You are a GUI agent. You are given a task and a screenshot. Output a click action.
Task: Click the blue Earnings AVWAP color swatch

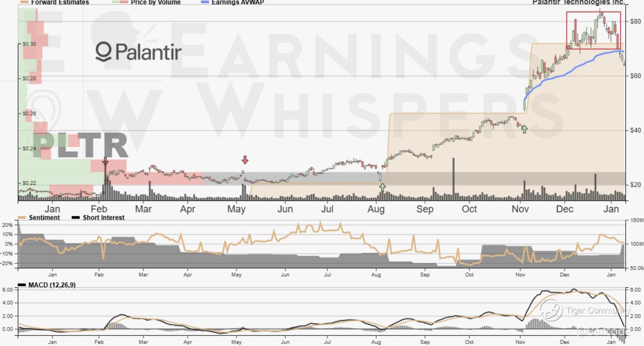click(205, 2)
